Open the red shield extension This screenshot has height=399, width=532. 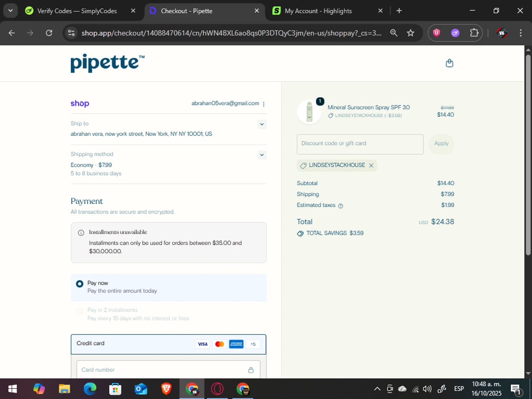click(437, 33)
